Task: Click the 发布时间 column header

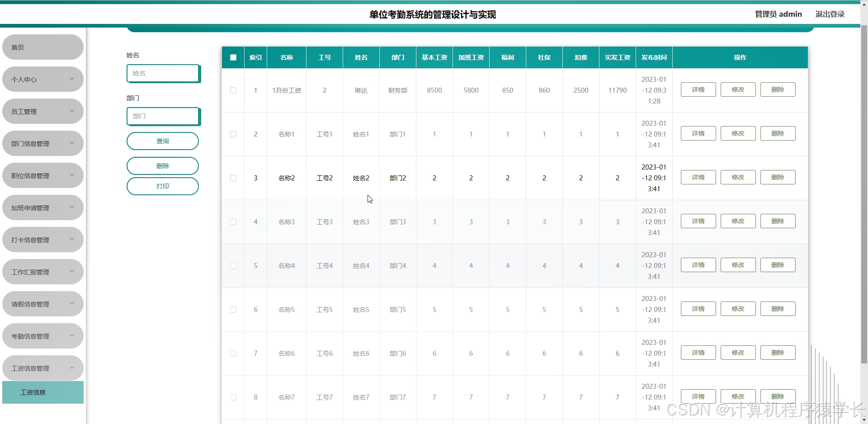Action: [x=654, y=57]
